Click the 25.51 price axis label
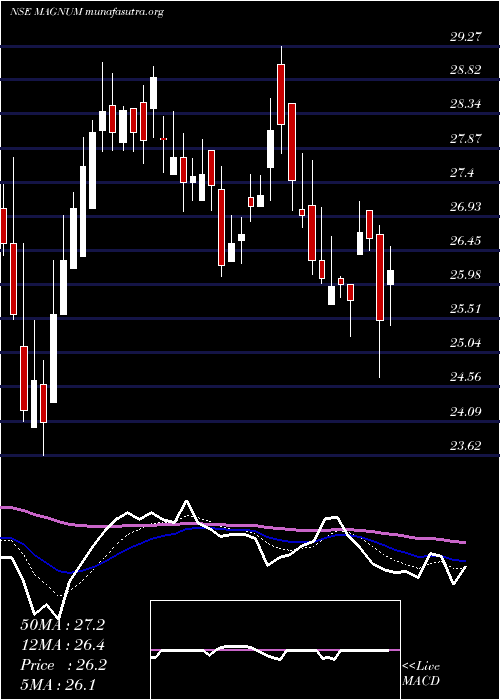This screenshot has width=500, height=700. tap(465, 308)
